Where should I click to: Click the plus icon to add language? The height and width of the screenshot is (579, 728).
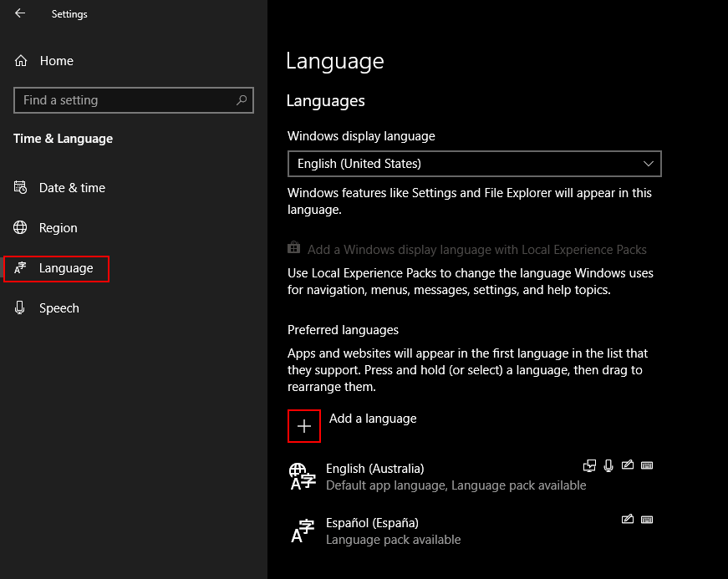(304, 426)
